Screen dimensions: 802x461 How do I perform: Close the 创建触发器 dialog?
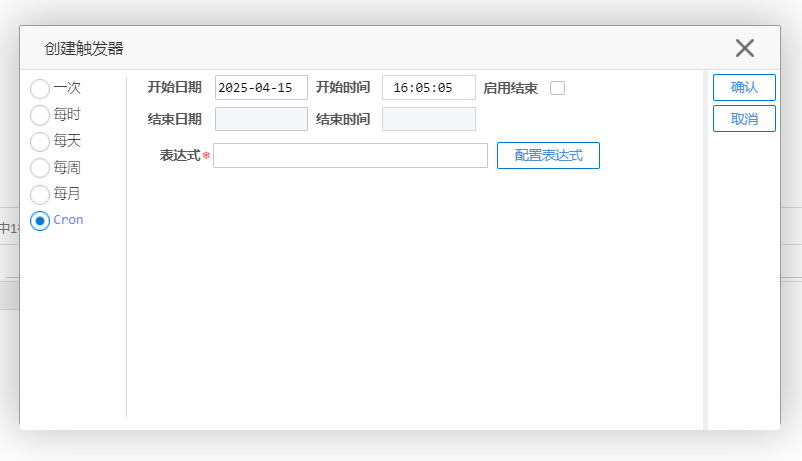click(x=745, y=48)
